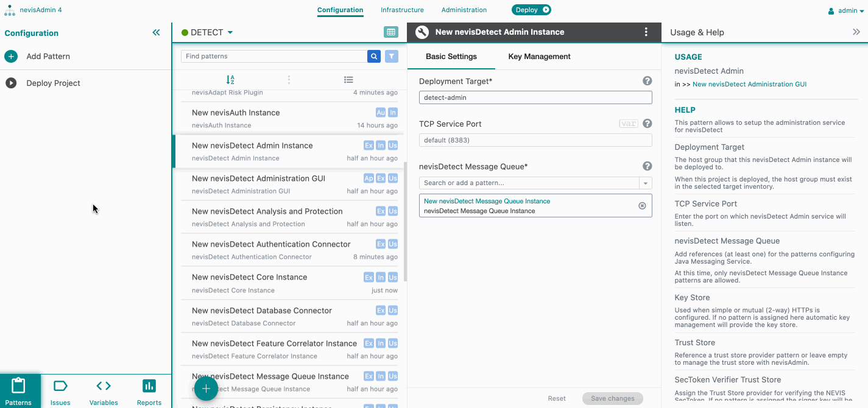This screenshot has height=408, width=868.
Task: Select New nevisDetect Analysis and Protection pattern
Action: pyautogui.click(x=289, y=217)
